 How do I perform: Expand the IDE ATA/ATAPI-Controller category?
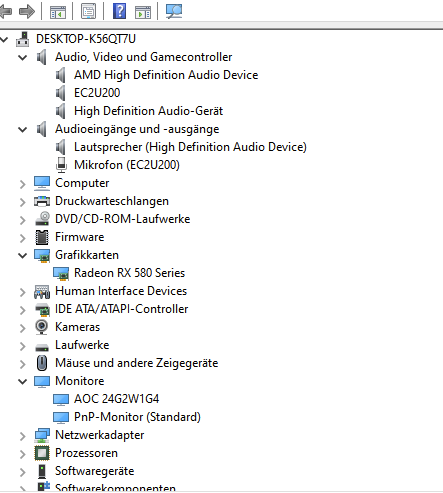tap(23, 310)
